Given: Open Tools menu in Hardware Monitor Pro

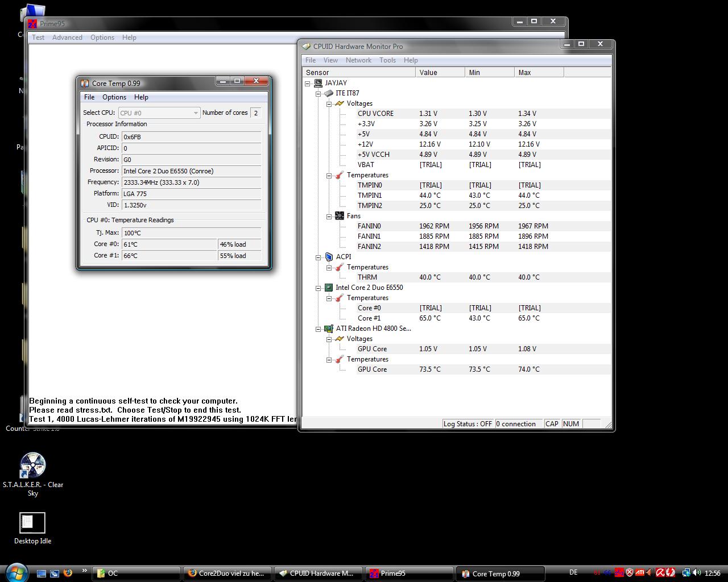Looking at the screenshot, I should coord(387,60).
